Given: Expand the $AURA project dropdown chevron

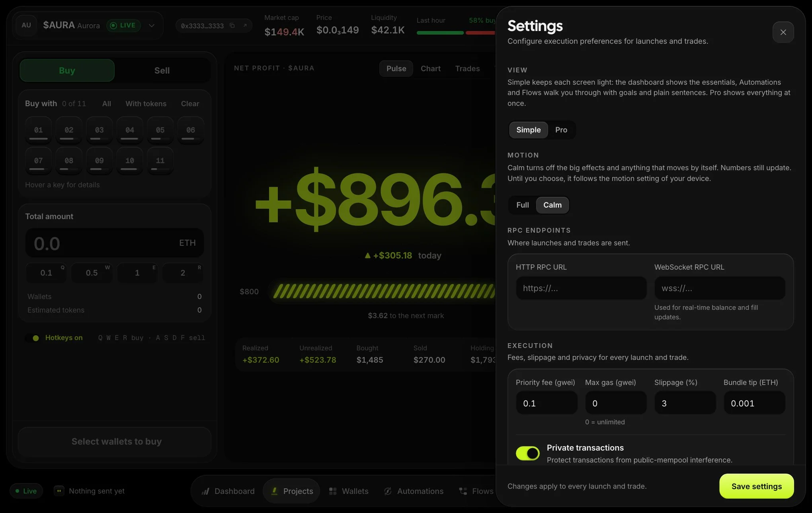Looking at the screenshot, I should point(151,25).
